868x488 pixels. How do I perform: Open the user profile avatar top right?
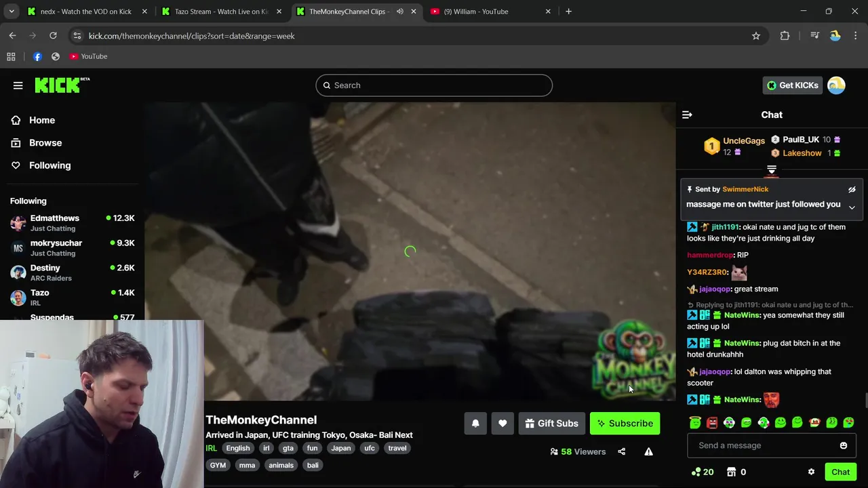836,85
